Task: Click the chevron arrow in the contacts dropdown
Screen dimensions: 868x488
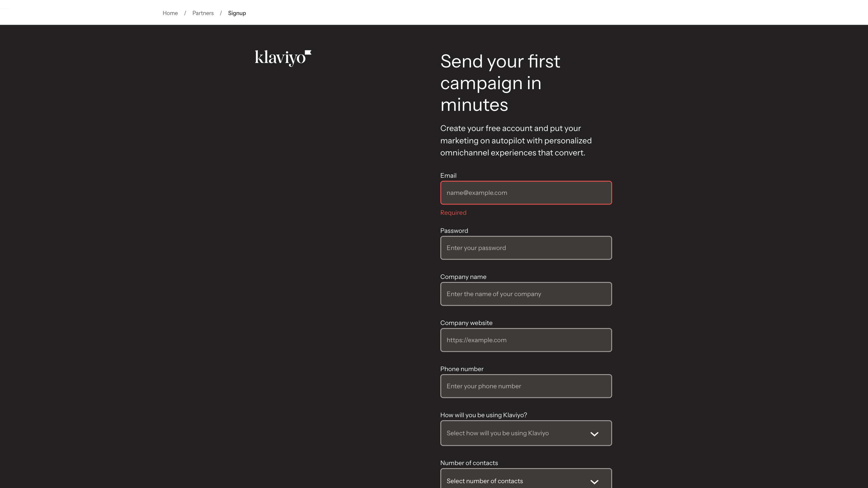Action: point(594,482)
